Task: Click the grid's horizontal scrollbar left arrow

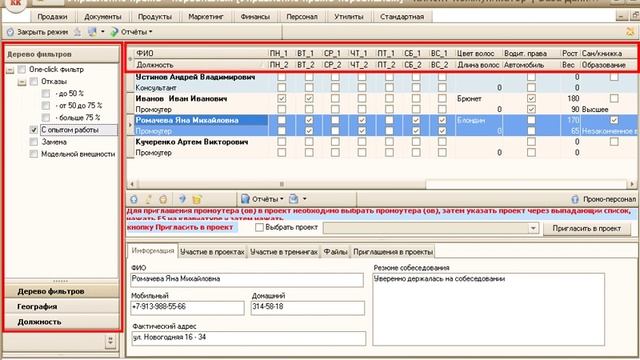Action: tap(132, 184)
